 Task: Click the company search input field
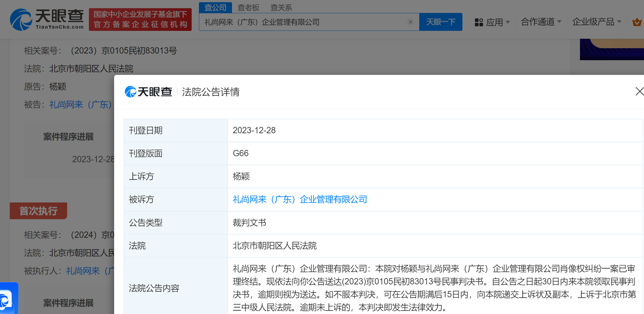click(x=303, y=22)
